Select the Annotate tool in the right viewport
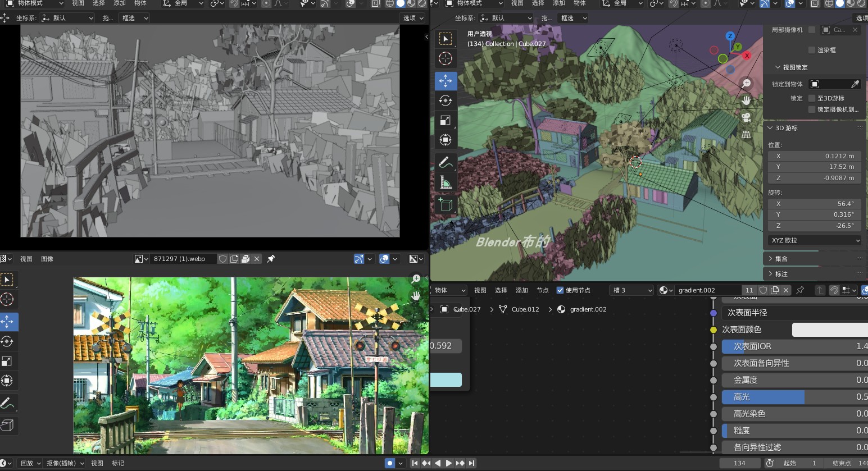 coord(446,162)
